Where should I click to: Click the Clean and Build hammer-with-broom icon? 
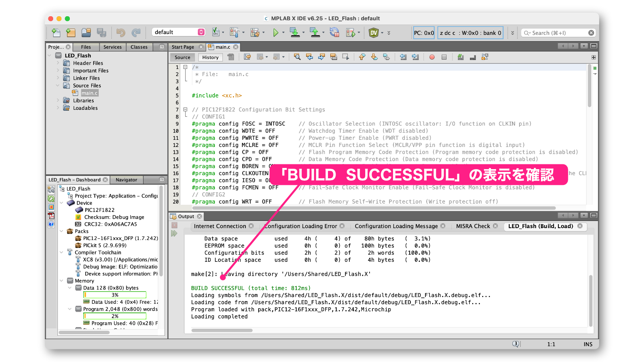point(255,33)
